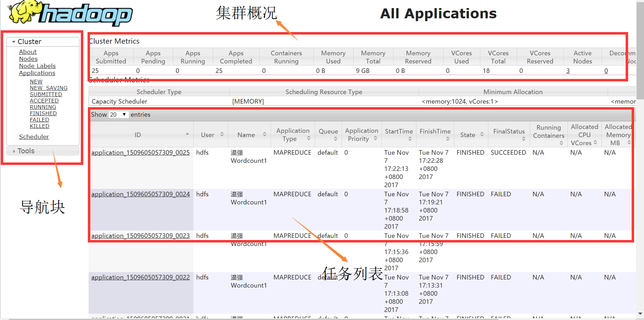Filter applications by KILLED state
Image resolution: width=644 pixels, height=320 pixels.
point(40,126)
